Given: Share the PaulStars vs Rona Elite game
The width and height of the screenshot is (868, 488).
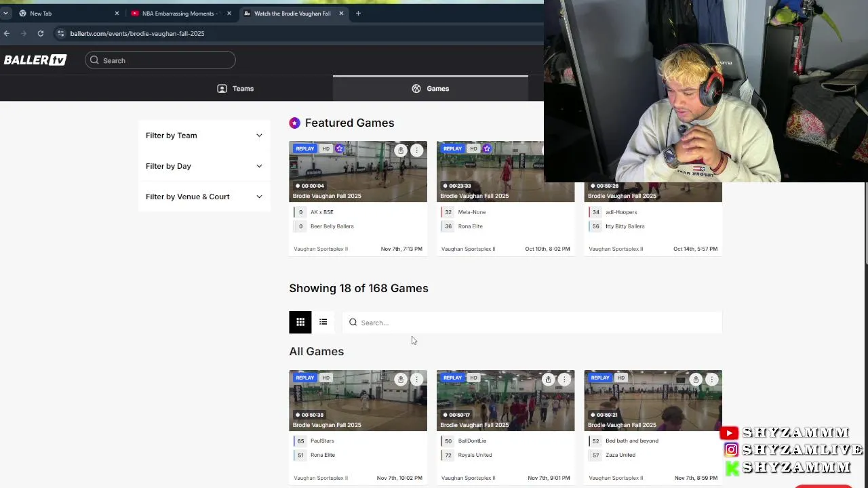Looking at the screenshot, I should pyautogui.click(x=401, y=380).
